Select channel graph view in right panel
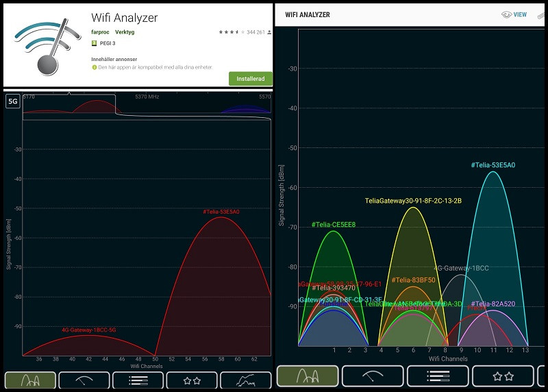548x392 pixels. 308,376
